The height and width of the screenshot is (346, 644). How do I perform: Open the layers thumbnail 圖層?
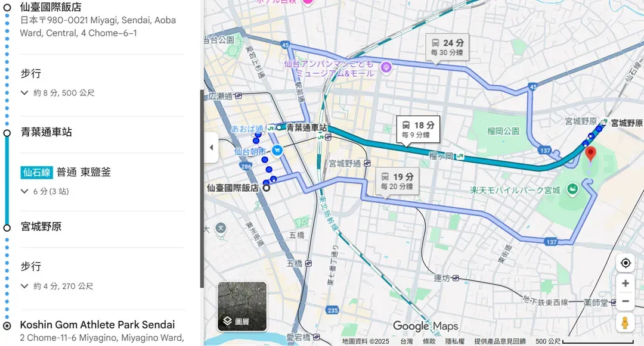tap(241, 306)
